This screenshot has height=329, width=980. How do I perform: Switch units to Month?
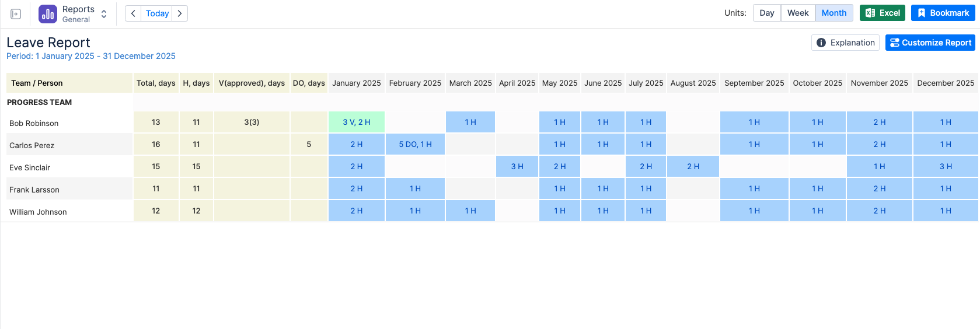coord(834,13)
